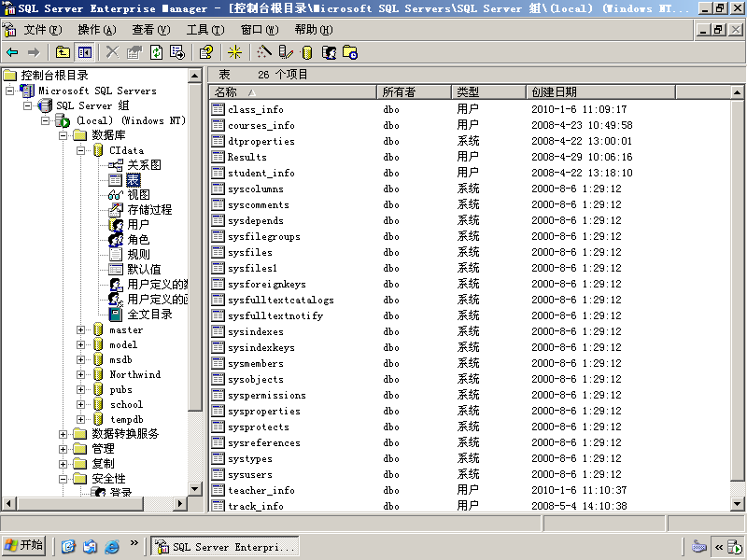
Task: Expand the Northwind database node
Action: pyautogui.click(x=80, y=374)
